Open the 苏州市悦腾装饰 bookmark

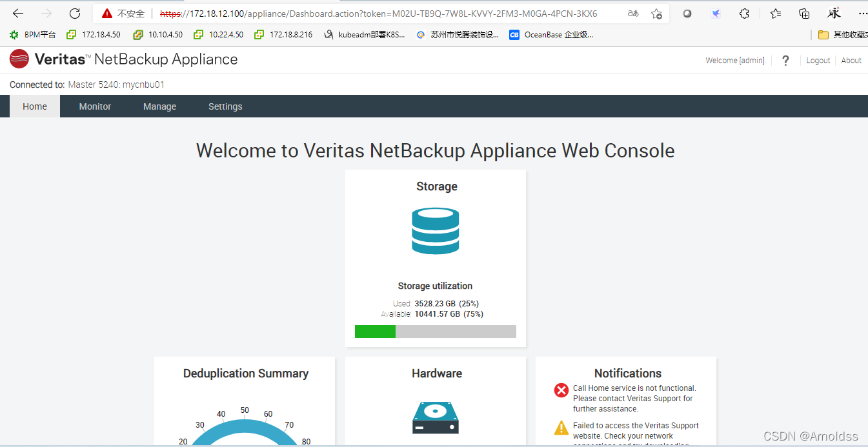458,35
